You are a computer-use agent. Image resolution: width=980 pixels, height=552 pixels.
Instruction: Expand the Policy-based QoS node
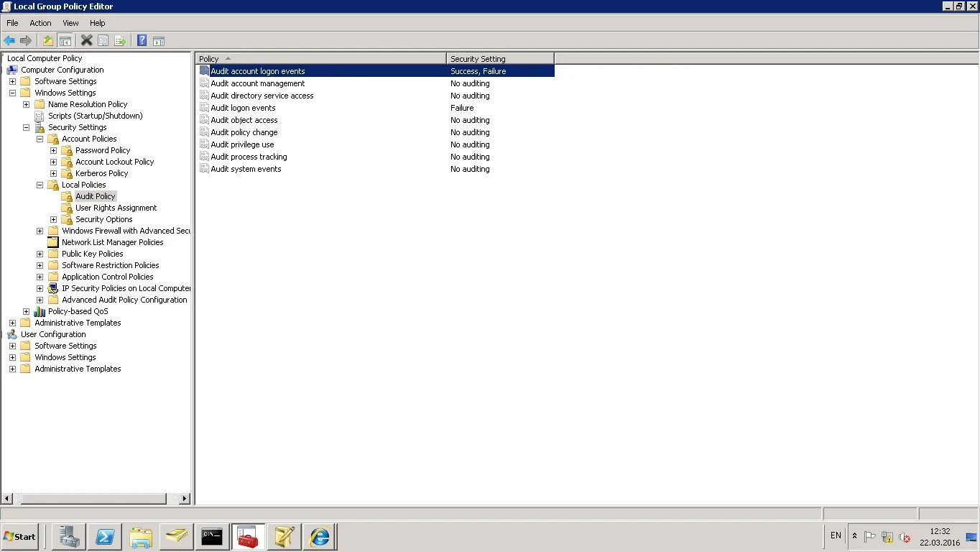click(26, 311)
